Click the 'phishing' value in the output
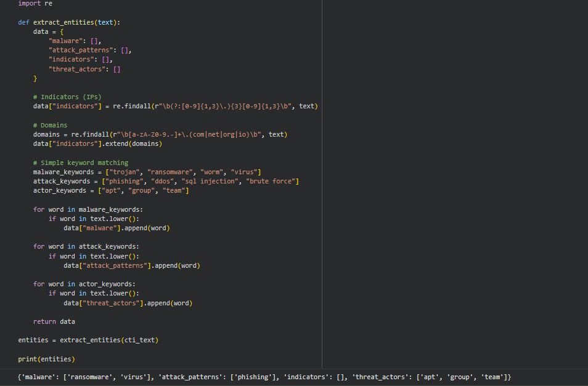 coord(253,377)
